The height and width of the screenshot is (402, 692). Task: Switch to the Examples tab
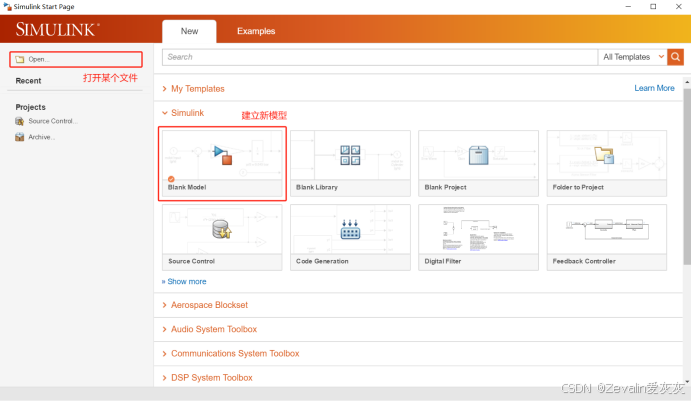point(256,31)
